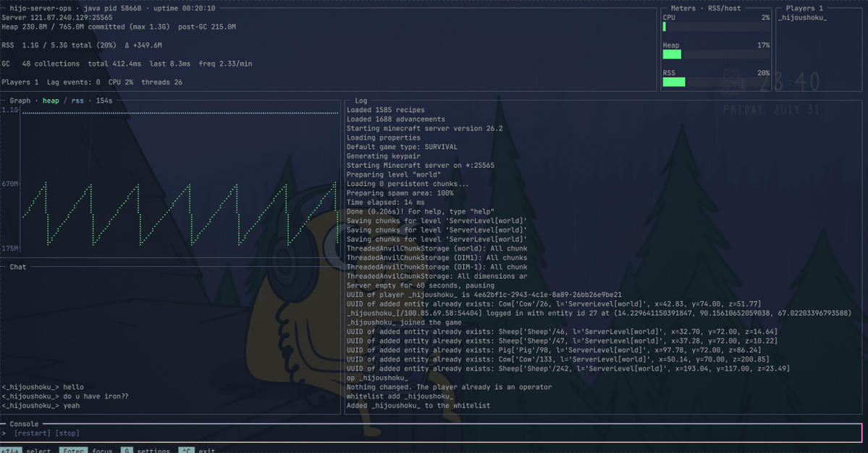This screenshot has width=868, height=453.
Task: Click the Heap 230.8M / 765.0M summary line
Action: (119, 27)
